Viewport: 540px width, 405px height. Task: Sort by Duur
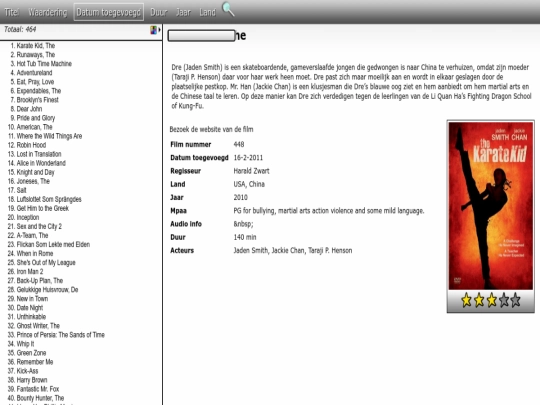[x=159, y=12]
